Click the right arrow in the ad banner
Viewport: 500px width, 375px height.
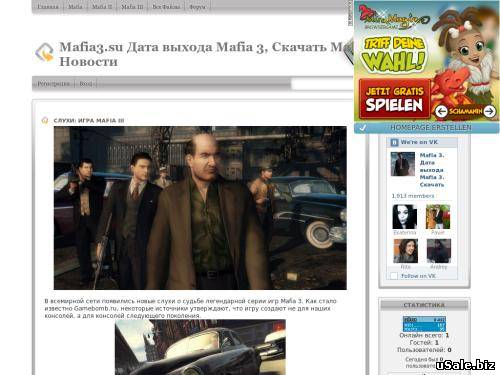(489, 111)
